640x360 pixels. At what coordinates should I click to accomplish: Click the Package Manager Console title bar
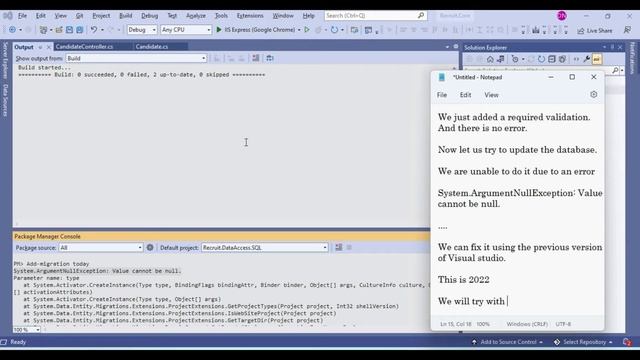221,236
